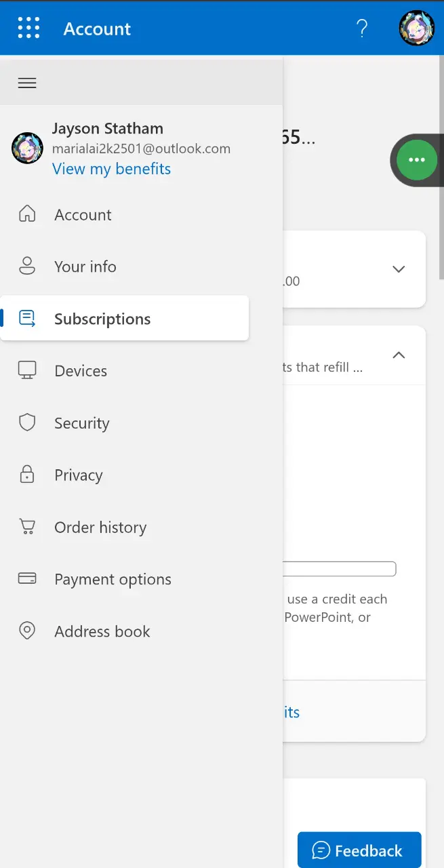Click the Security shield icon
Viewport: 444px width, 868px height.
pyautogui.click(x=27, y=422)
